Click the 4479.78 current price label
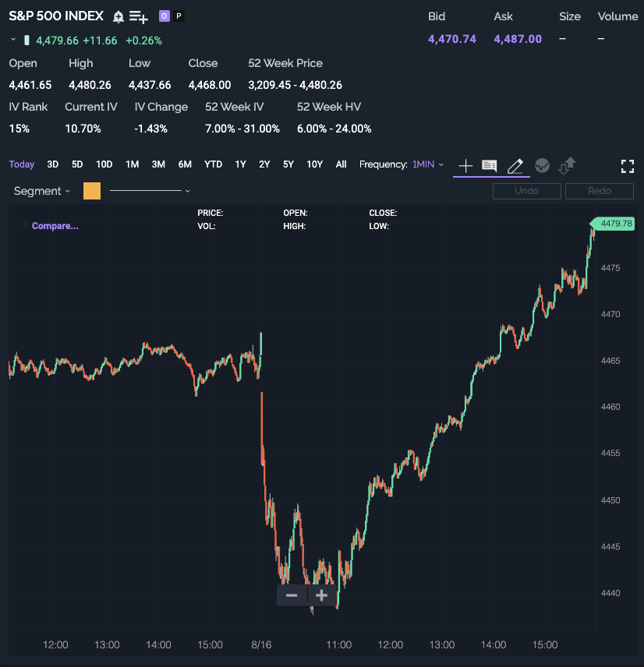Viewport: 644px width, 667px height. (613, 224)
